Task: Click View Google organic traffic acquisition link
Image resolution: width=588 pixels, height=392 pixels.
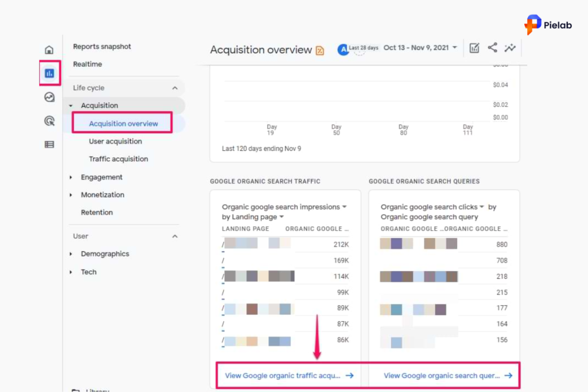Action: click(289, 375)
